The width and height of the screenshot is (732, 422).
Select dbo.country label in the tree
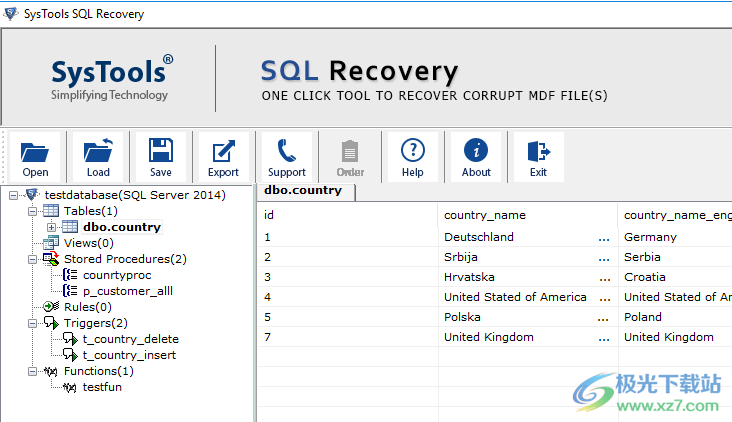[122, 227]
